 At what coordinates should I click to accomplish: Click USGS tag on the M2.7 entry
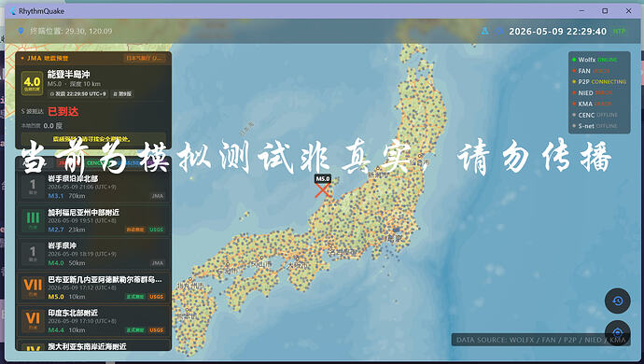[156, 230]
